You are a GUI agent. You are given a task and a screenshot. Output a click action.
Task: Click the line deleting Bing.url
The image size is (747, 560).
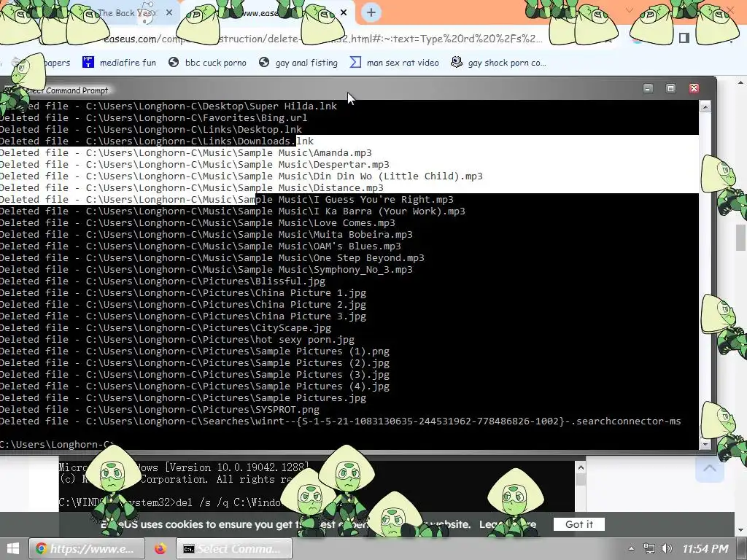click(x=153, y=117)
